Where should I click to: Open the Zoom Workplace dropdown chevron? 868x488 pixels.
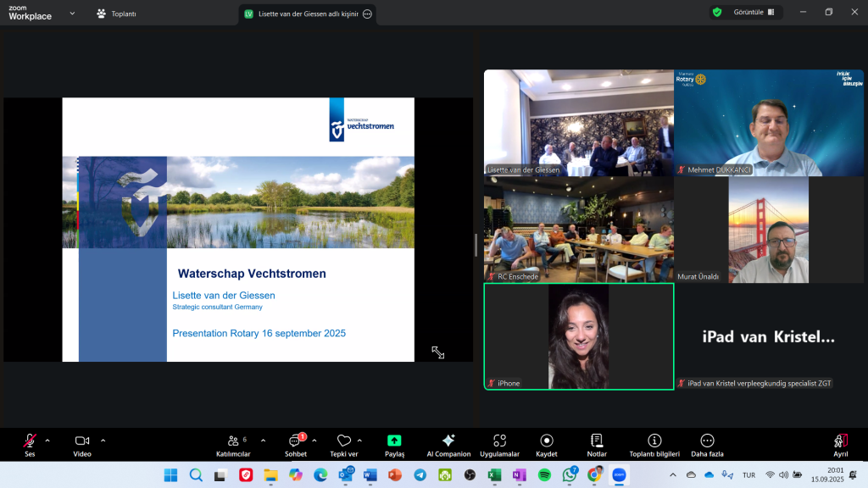tap(71, 14)
